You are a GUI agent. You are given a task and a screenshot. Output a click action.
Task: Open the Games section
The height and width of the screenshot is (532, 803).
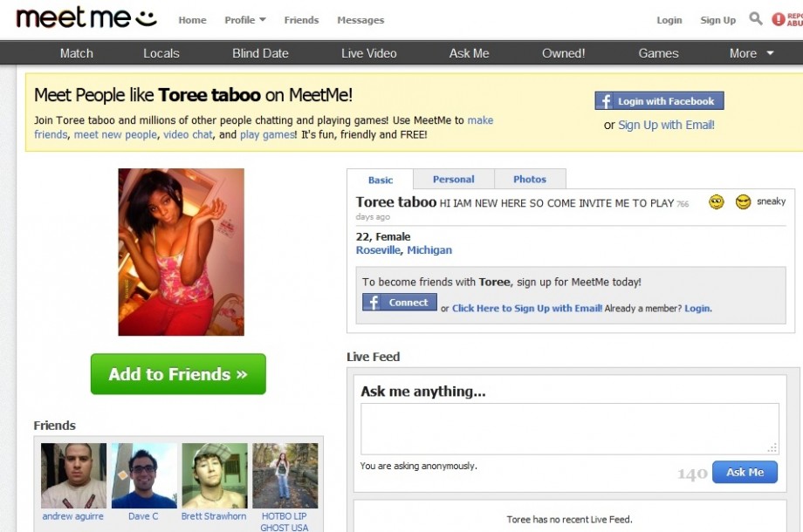659,53
